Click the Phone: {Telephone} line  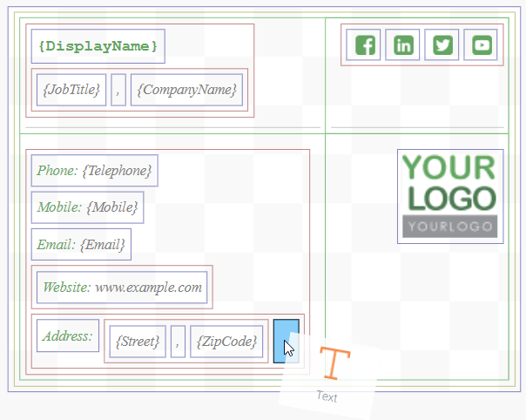[x=94, y=171]
